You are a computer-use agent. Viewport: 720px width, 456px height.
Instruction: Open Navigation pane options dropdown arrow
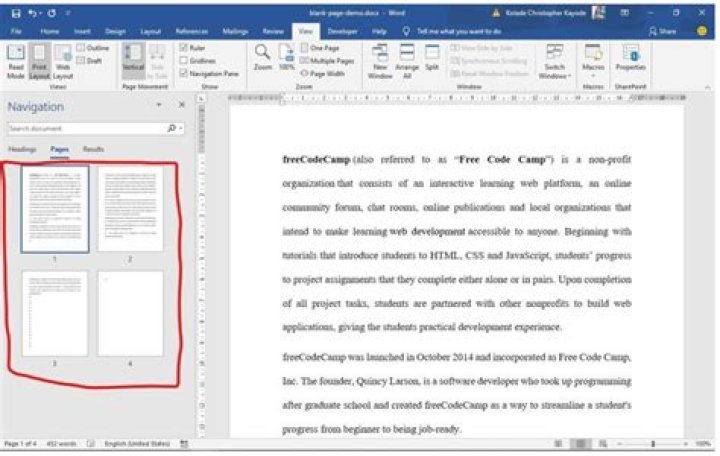(159, 105)
